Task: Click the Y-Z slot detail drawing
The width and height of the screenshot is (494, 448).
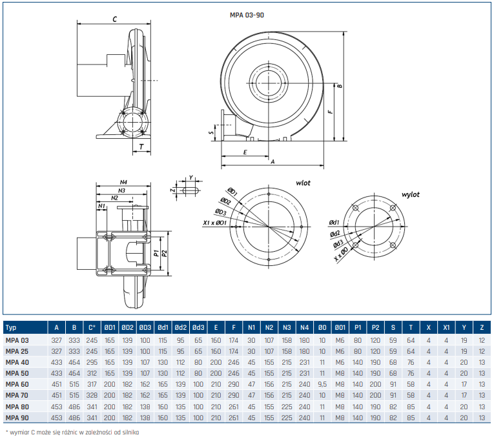Action: point(187,188)
